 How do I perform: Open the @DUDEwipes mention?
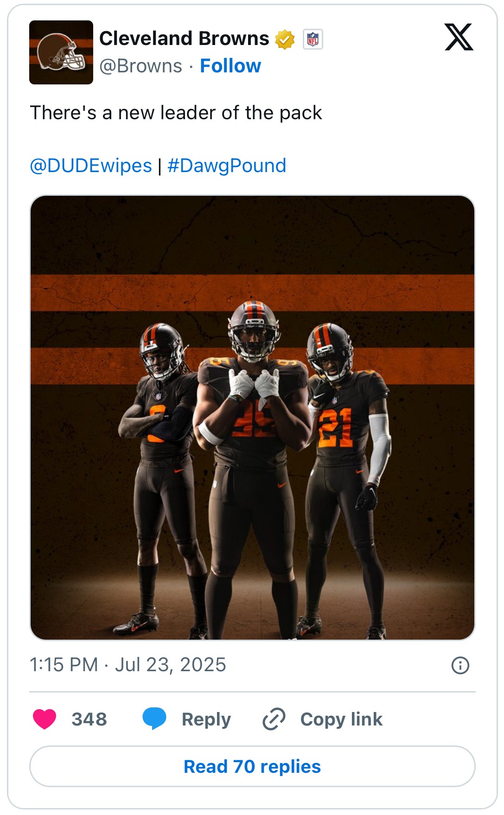[91, 166]
